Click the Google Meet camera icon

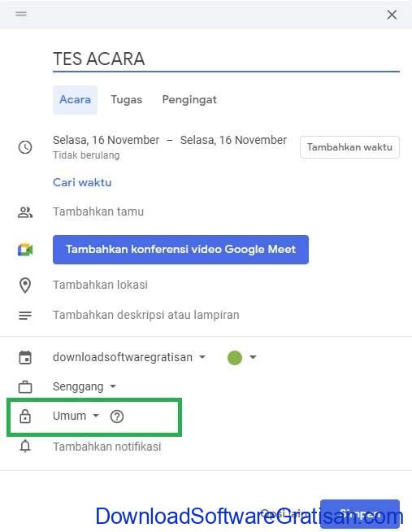point(25,250)
